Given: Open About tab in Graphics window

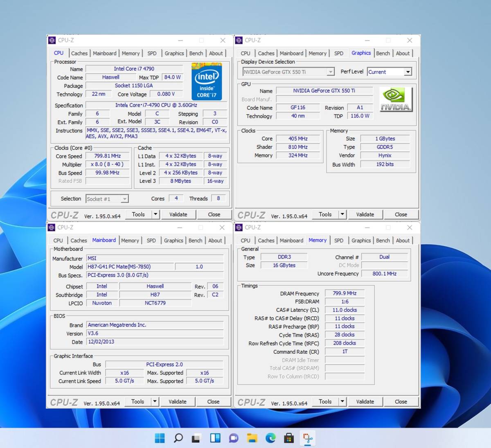Looking at the screenshot, I should [x=403, y=53].
